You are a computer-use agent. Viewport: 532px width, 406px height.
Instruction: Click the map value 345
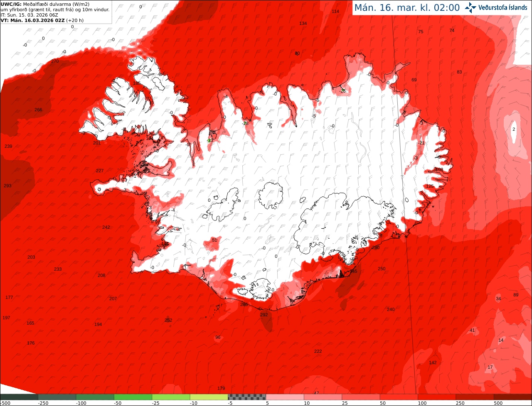tap(353, 271)
